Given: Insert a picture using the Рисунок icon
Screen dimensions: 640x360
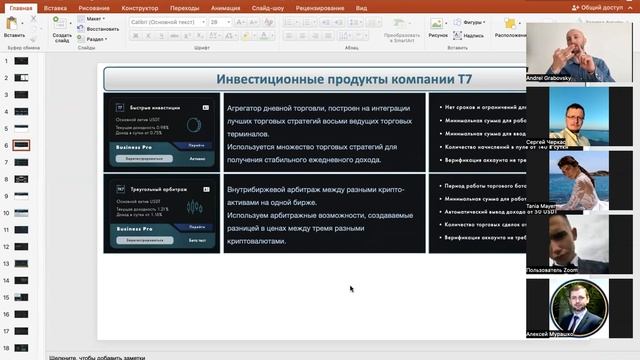Looking at the screenshot, I should [x=437, y=24].
